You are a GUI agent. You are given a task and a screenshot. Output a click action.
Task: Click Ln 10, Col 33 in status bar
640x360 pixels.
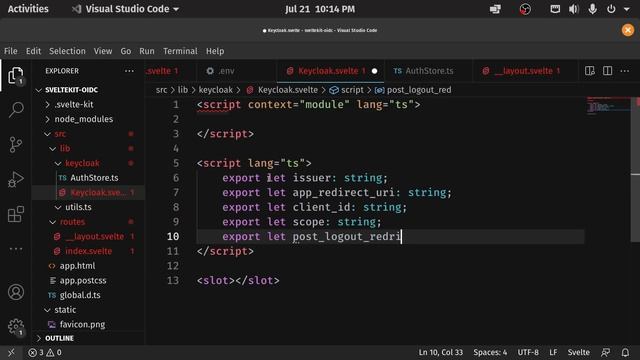pos(441,352)
